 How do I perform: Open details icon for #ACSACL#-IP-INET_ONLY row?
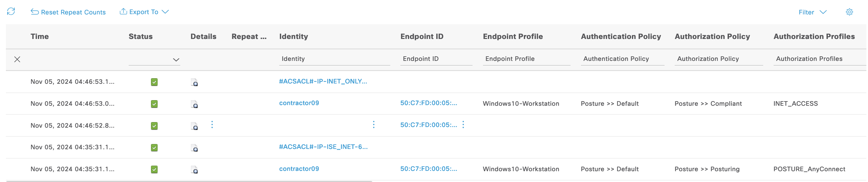point(194,82)
